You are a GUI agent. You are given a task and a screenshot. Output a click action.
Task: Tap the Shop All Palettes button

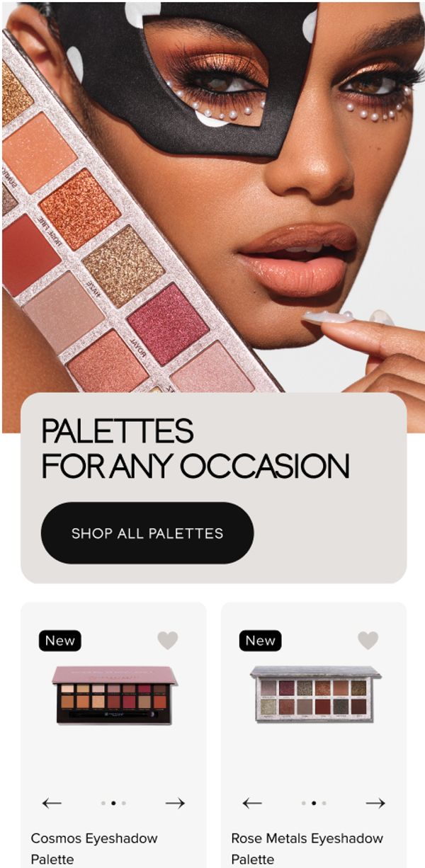pyautogui.click(x=147, y=533)
